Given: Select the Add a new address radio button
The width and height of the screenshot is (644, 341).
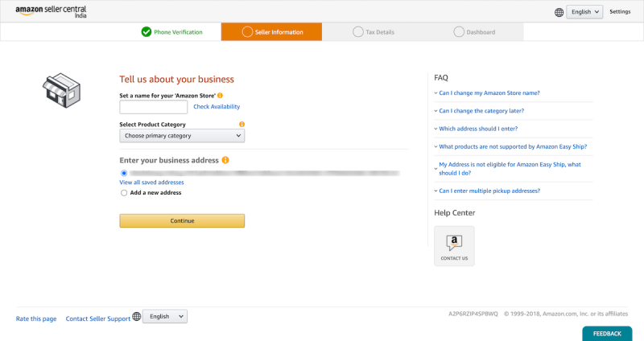Looking at the screenshot, I should coord(124,193).
